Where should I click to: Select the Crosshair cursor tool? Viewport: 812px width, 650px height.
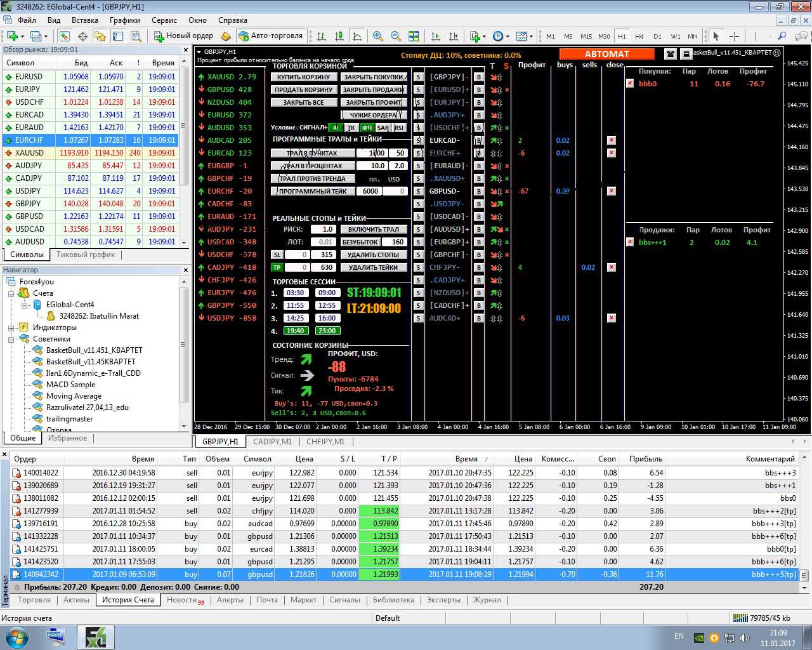click(734, 36)
